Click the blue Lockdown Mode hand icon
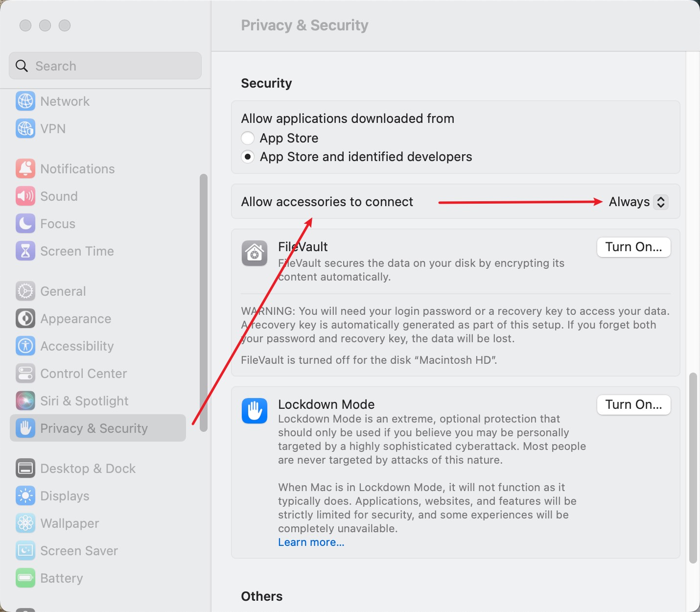Viewport: 700px width, 612px height. point(255,411)
